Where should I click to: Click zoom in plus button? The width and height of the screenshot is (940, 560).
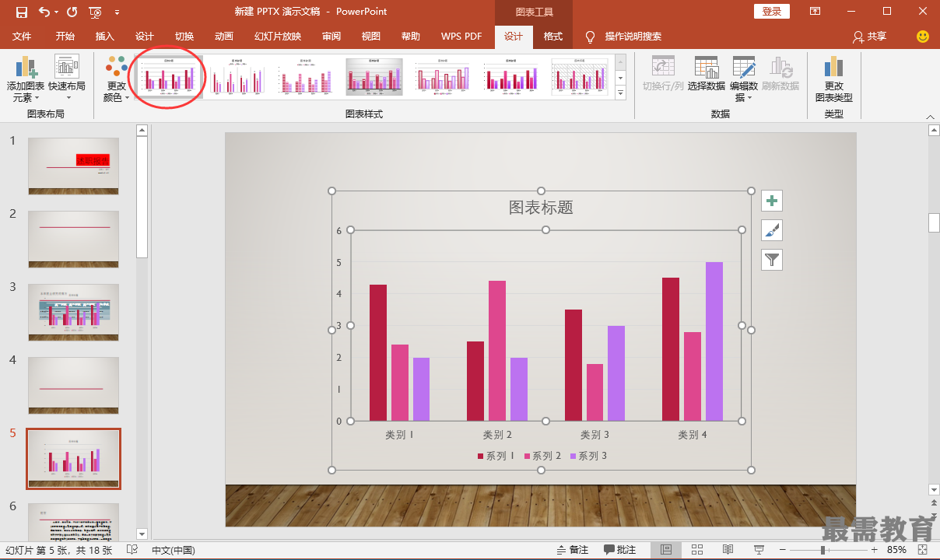point(874,550)
